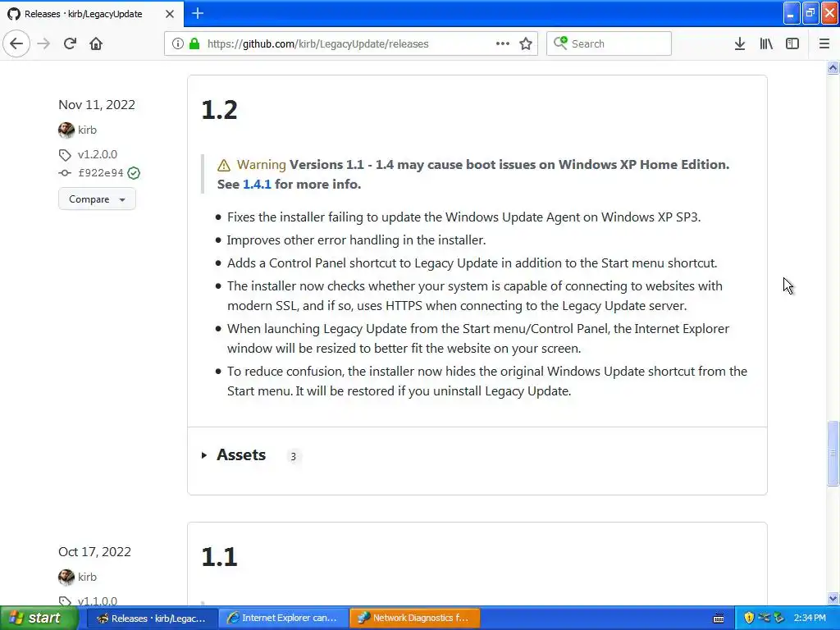
Task: Open kirb avatar beside the 1.2 release
Action: [66, 130]
